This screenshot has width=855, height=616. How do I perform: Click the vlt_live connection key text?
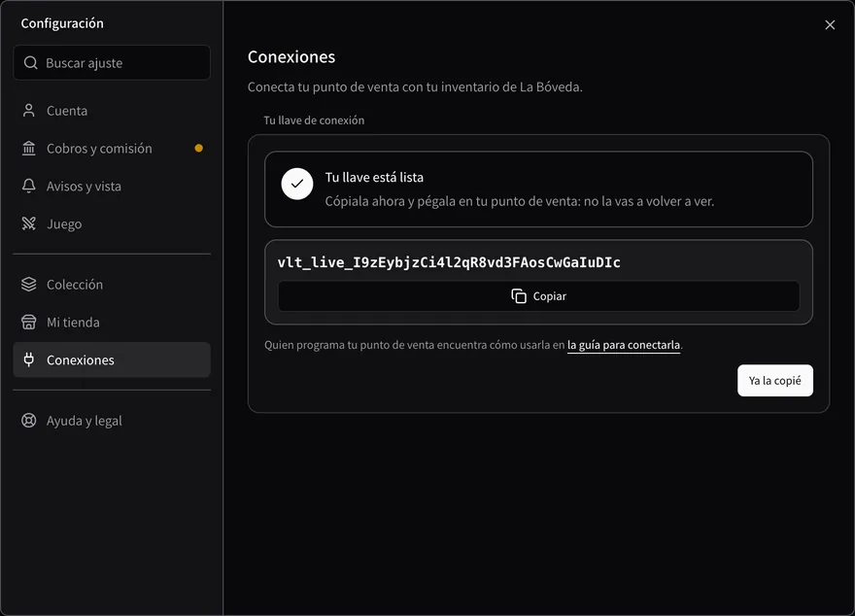coord(449,262)
